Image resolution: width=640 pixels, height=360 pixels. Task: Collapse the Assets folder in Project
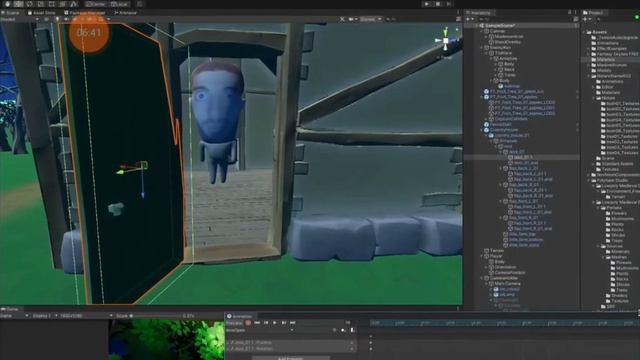point(584,32)
